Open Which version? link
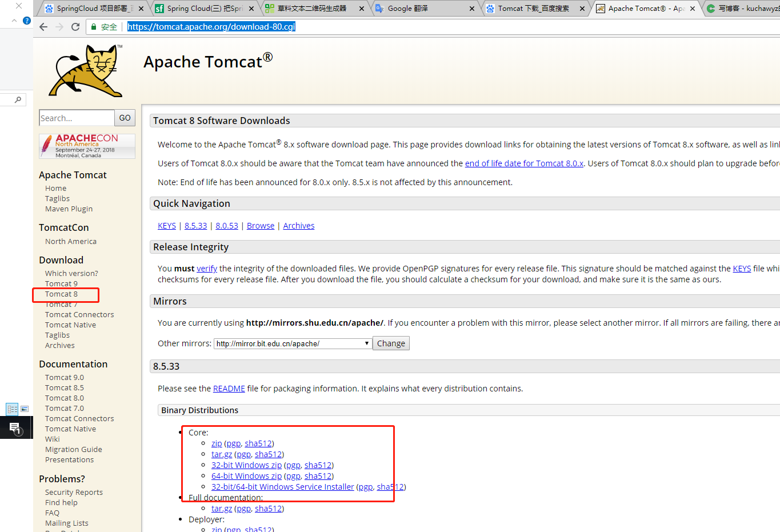Image resolution: width=780 pixels, height=532 pixels. tap(71, 274)
